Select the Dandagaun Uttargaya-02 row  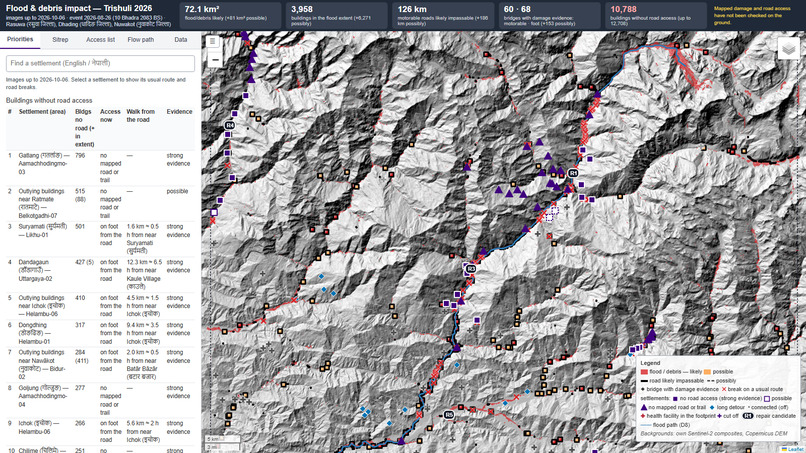coord(100,275)
